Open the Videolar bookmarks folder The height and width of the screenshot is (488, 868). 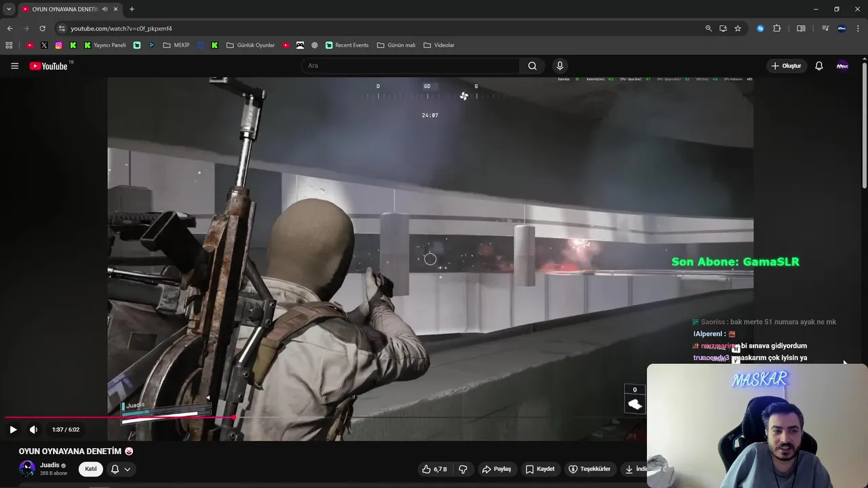click(x=439, y=45)
